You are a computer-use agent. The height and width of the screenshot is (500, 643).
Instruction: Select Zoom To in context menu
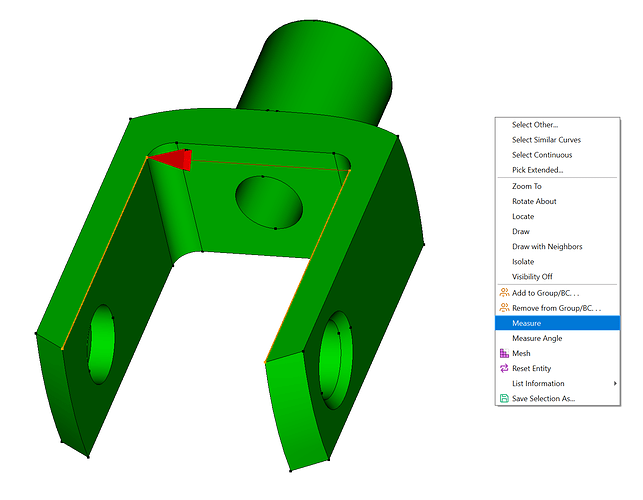[557, 186]
